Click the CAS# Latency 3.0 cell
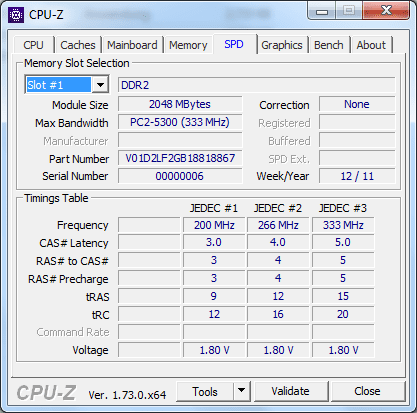 coord(214,242)
